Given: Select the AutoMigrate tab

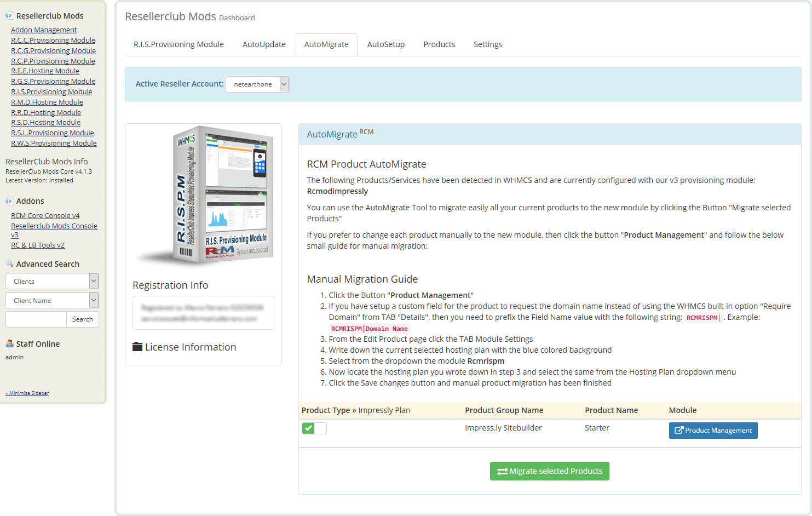Looking at the screenshot, I should (x=326, y=44).
